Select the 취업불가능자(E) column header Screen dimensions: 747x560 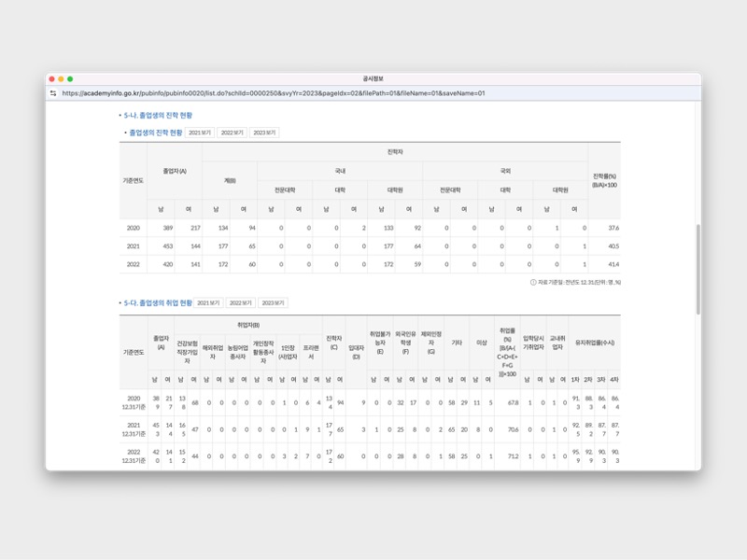(x=380, y=343)
